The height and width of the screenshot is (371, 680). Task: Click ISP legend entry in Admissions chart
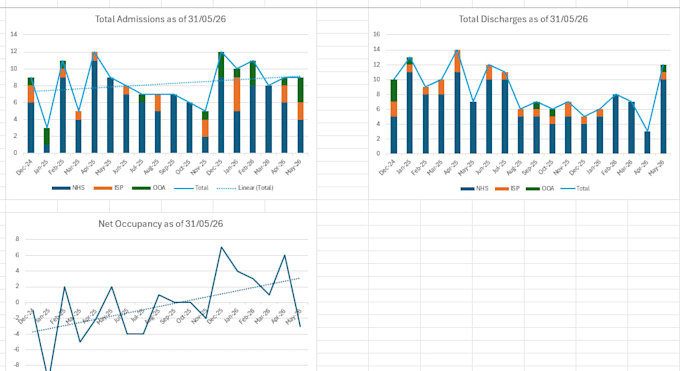pyautogui.click(x=108, y=188)
